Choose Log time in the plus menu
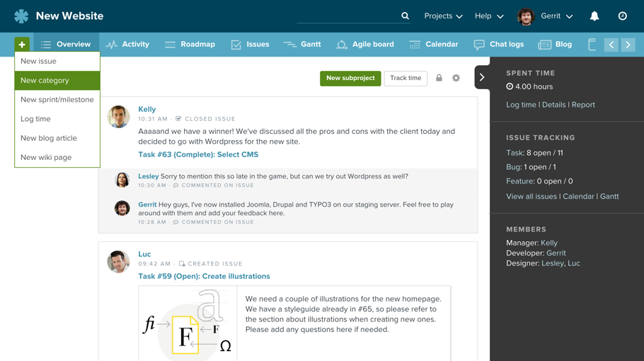The image size is (644, 361). tap(57, 119)
